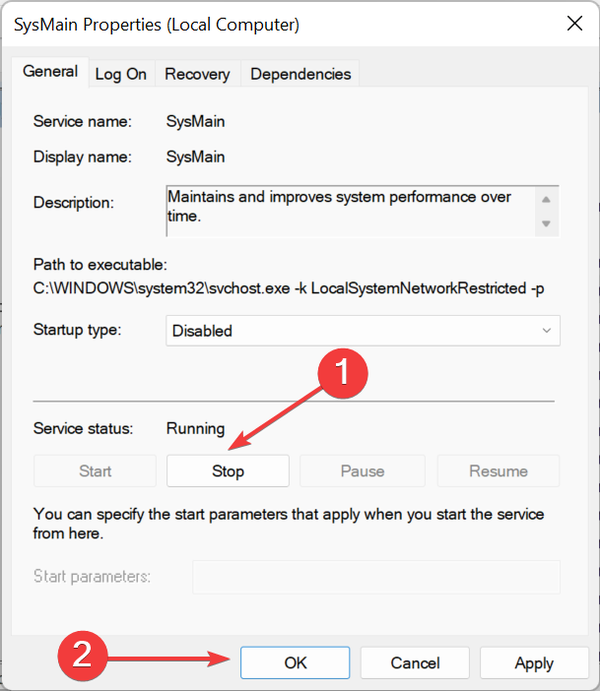Click the greyed-out Pause button
Screen dimensions: 600x691
click(362, 471)
